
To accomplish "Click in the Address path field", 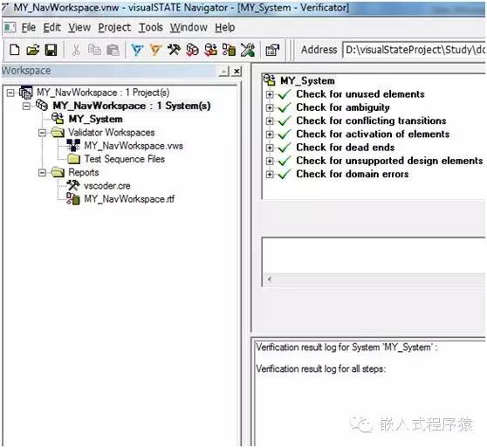I will 414,50.
